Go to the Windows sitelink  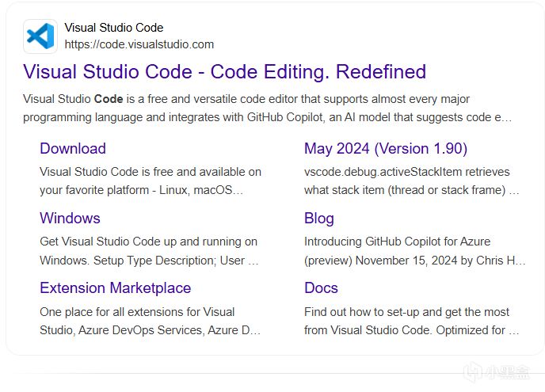pyautogui.click(x=70, y=218)
